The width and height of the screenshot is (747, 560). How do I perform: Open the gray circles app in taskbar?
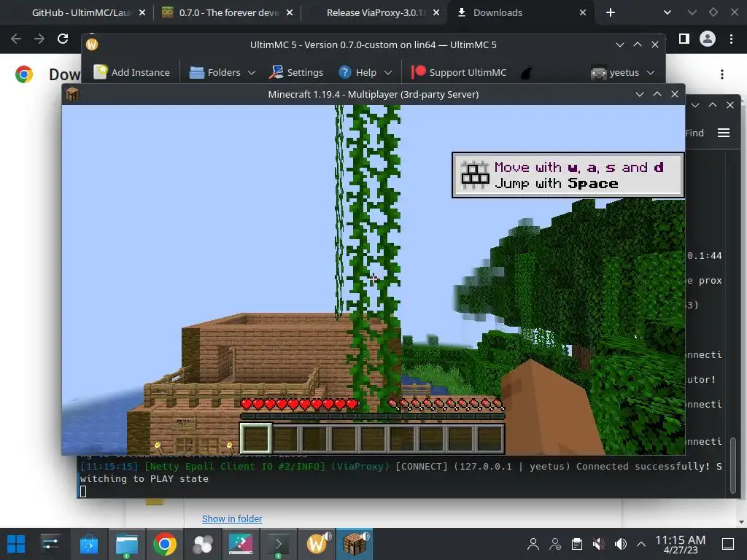pos(203,544)
